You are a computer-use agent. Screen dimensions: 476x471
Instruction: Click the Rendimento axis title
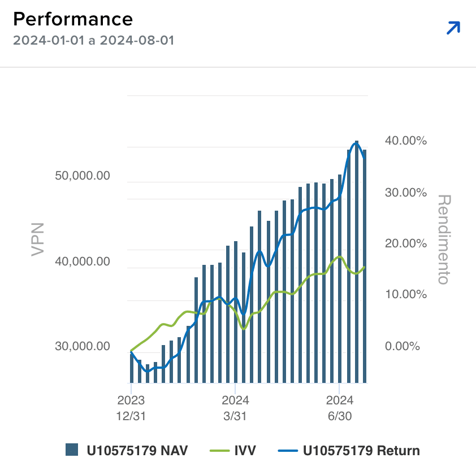(444, 239)
